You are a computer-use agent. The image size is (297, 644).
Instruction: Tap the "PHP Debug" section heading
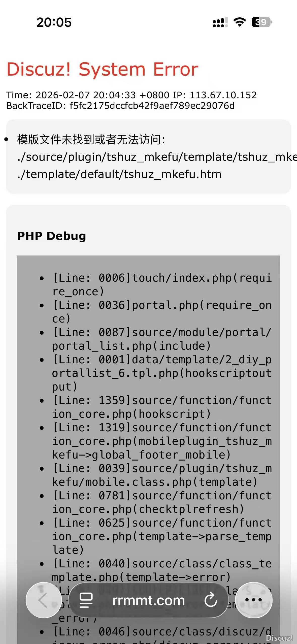[52, 236]
